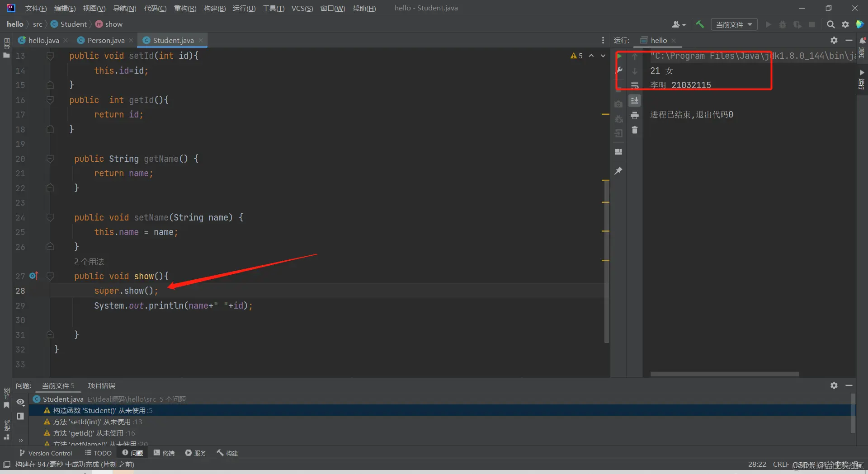Open the 服务 tool window button
This screenshot has width=868, height=474.
coord(196,453)
